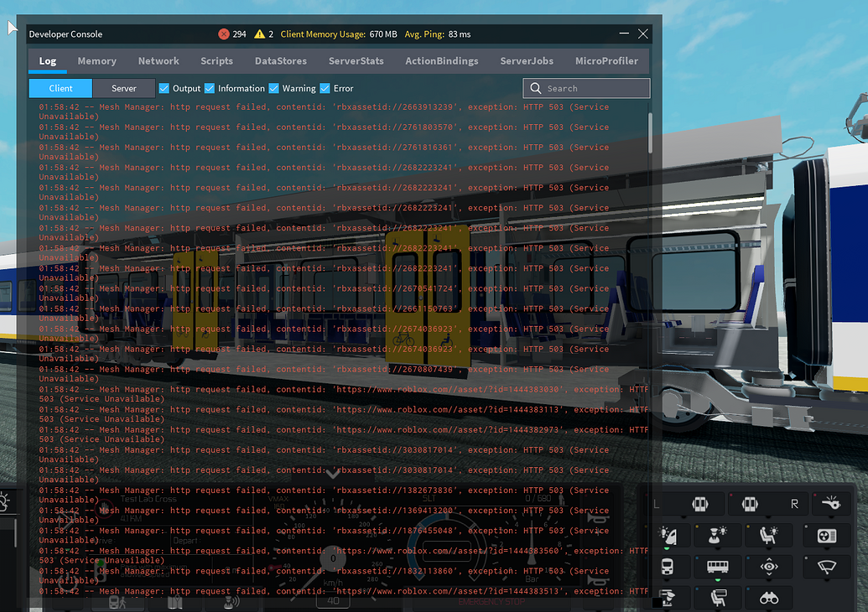The image size is (868, 612).
Task: Switch to the DataStores tab
Action: [281, 61]
